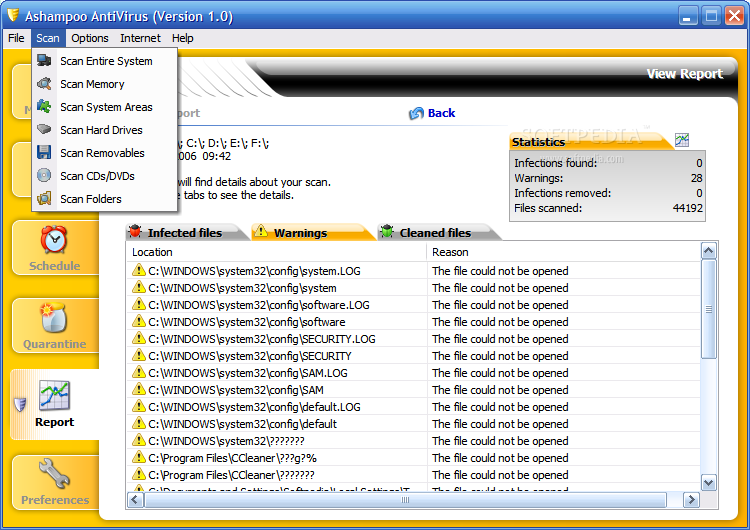Select the config\software row
This screenshot has width=750, height=530.
coord(414,322)
